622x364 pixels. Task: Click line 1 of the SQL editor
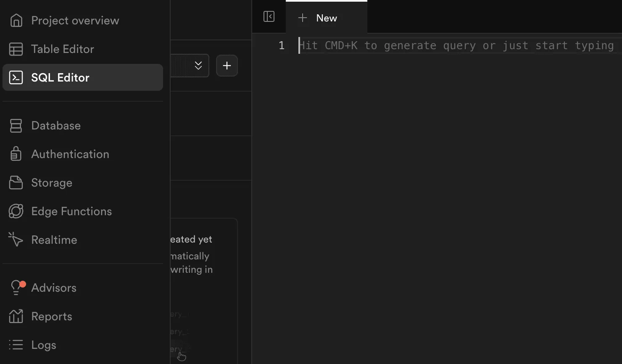coord(420,45)
